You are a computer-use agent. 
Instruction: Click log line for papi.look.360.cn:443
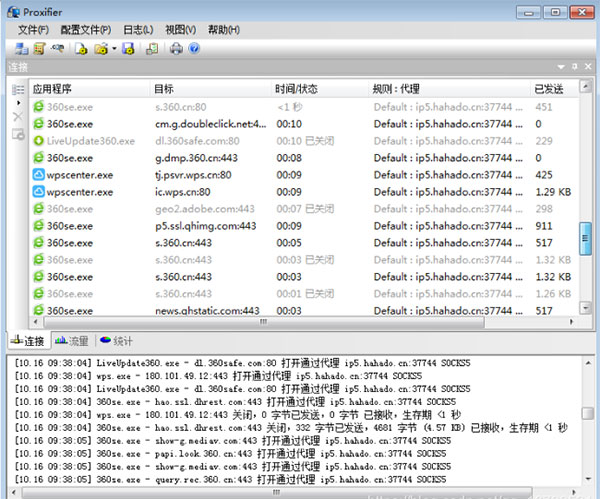(x=230, y=453)
